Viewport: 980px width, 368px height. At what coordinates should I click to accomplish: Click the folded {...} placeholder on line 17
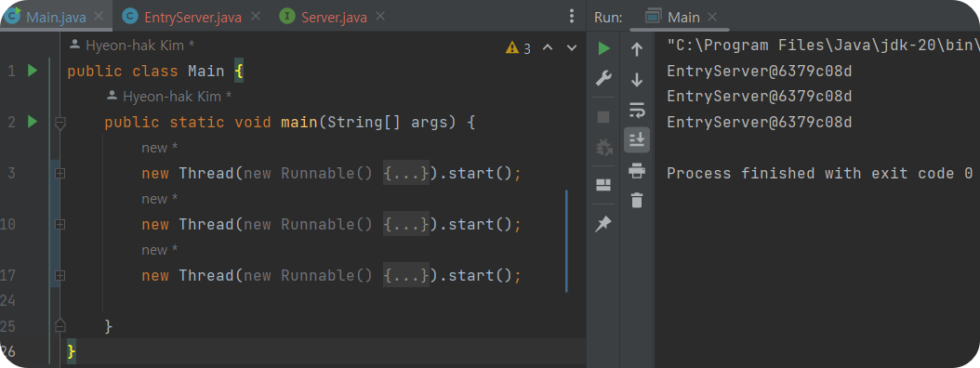tap(406, 275)
